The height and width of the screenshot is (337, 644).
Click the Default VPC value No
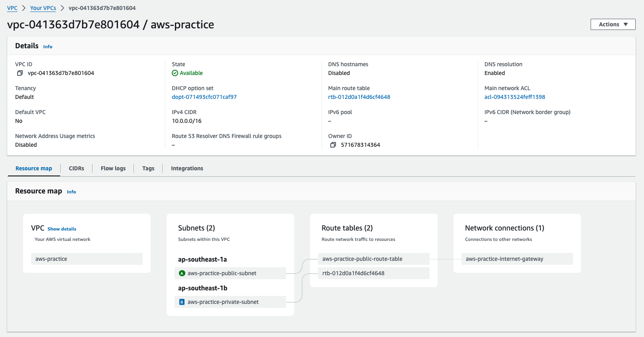(19, 121)
